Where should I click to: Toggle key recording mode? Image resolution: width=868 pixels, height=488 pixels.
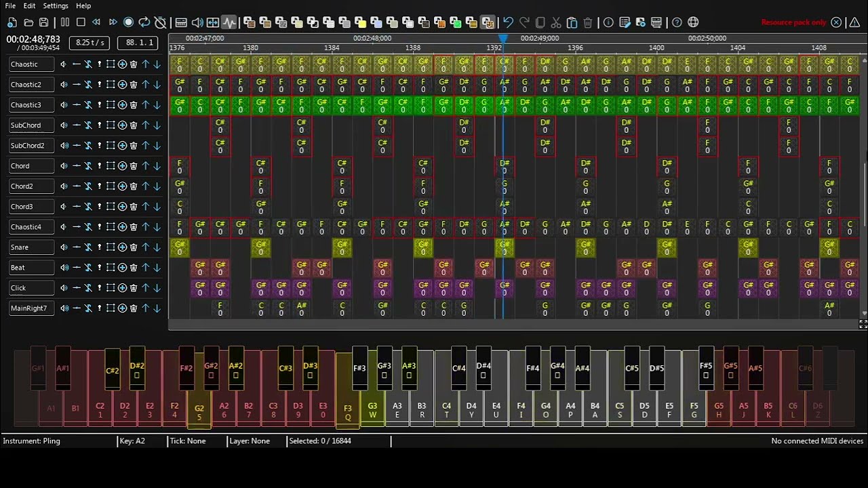128,22
